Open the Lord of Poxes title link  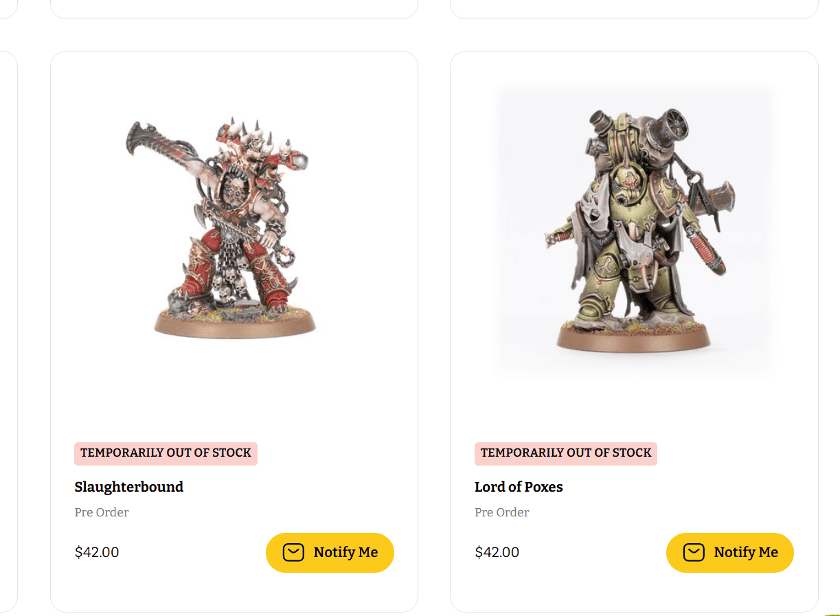tap(519, 487)
